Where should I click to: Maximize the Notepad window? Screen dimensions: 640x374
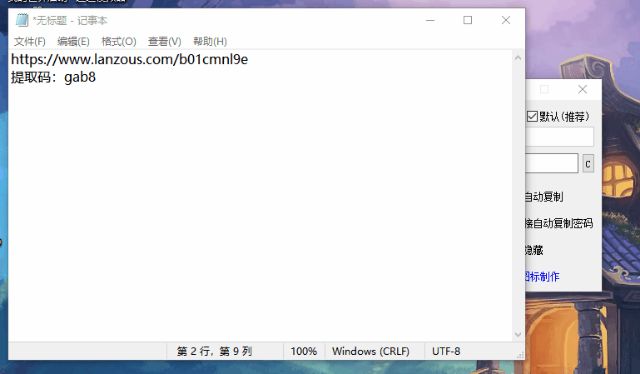(468, 20)
